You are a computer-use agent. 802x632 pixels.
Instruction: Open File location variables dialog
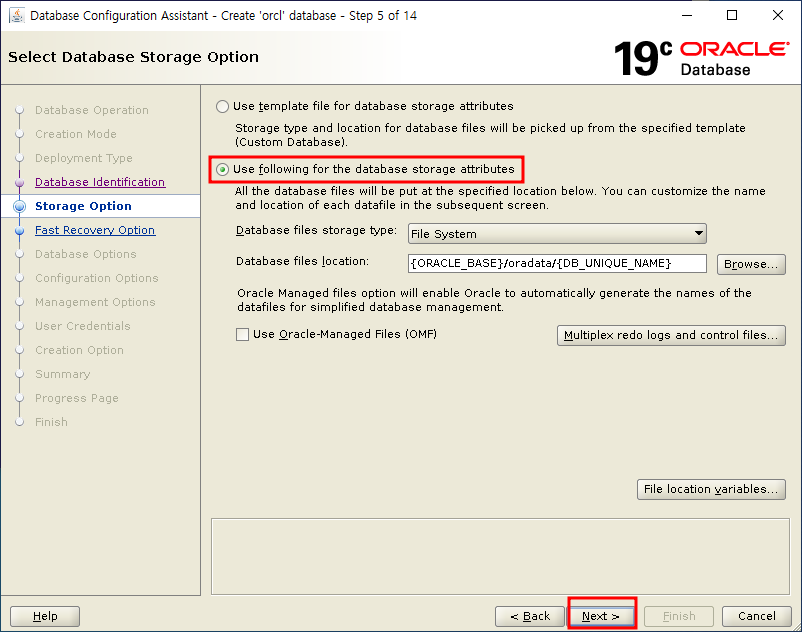point(711,489)
